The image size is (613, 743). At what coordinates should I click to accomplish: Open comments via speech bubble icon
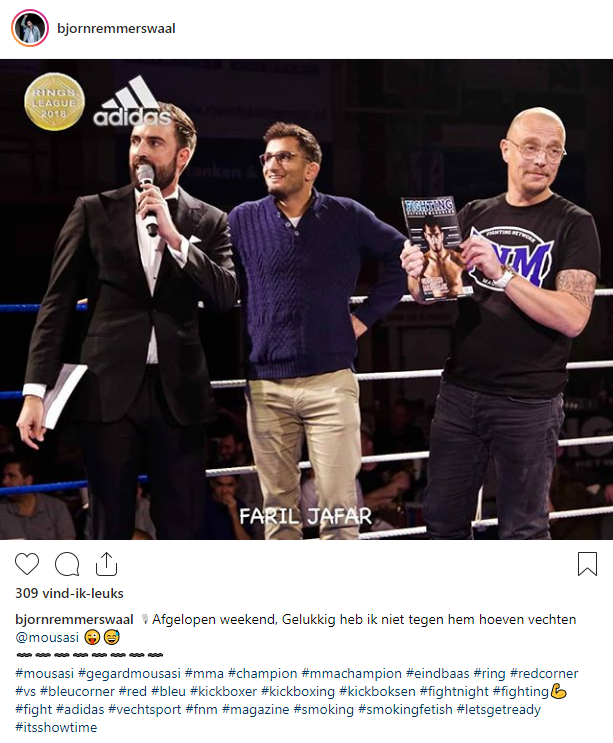coord(67,564)
